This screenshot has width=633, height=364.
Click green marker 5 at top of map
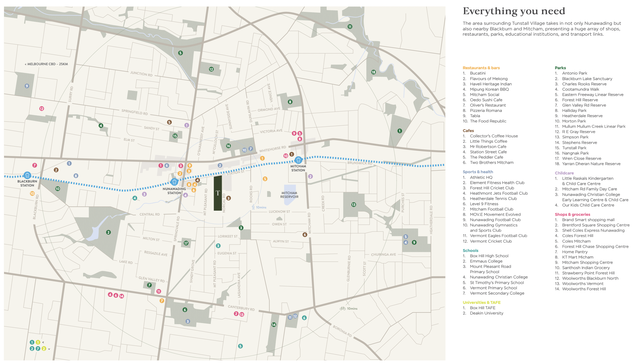click(180, 53)
